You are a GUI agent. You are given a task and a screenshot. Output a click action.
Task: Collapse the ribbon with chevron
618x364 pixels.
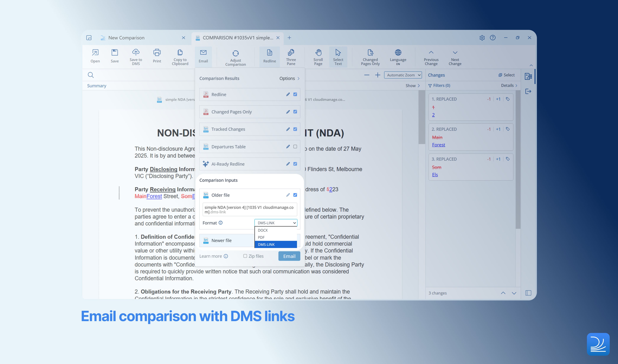[531, 65]
